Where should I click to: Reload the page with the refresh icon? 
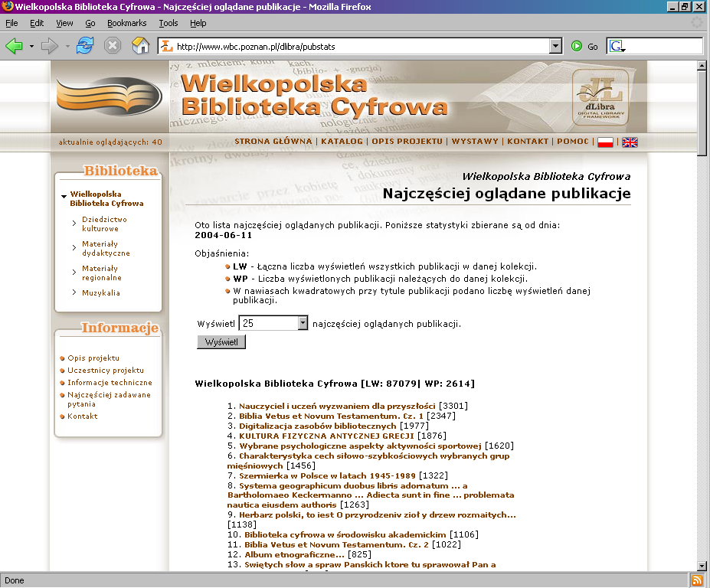point(85,46)
